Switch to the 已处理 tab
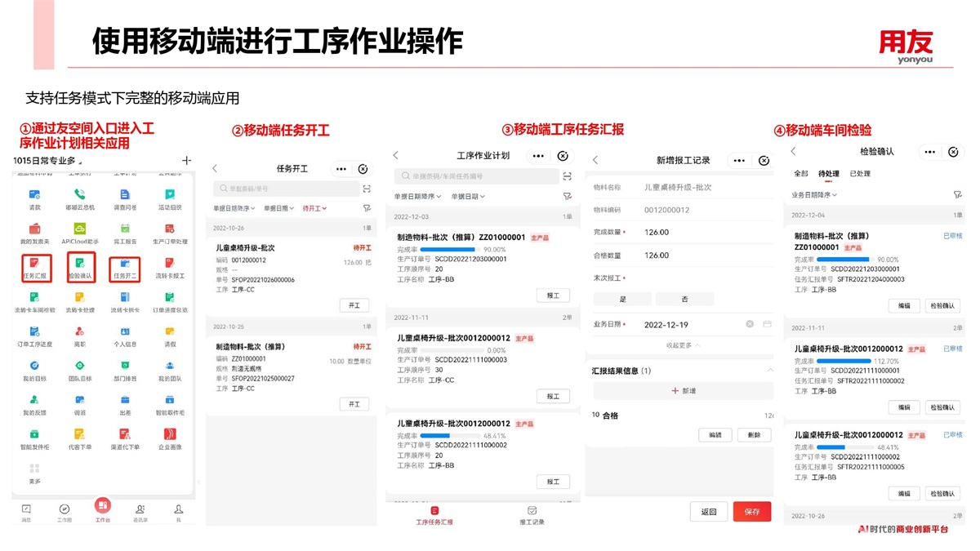The image size is (980, 551). (860, 174)
